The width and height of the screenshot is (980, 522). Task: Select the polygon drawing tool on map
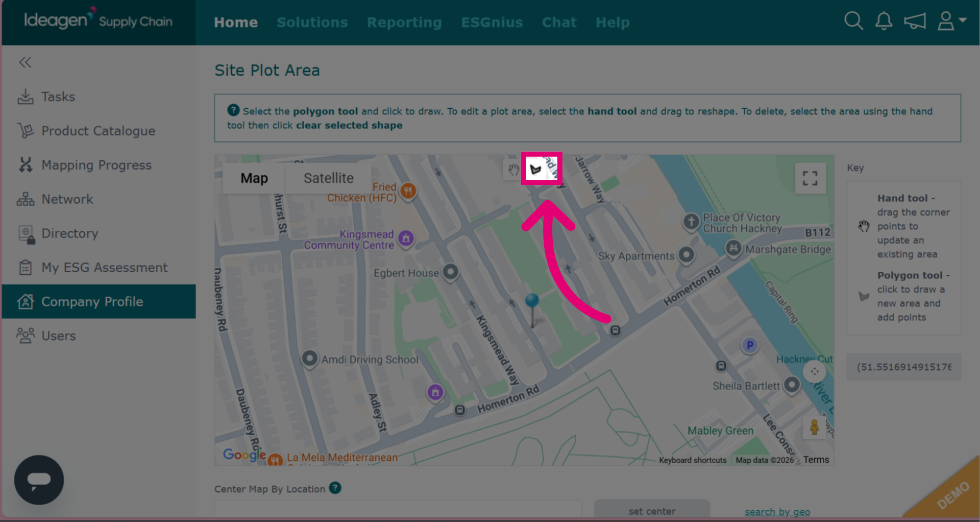[x=535, y=169]
